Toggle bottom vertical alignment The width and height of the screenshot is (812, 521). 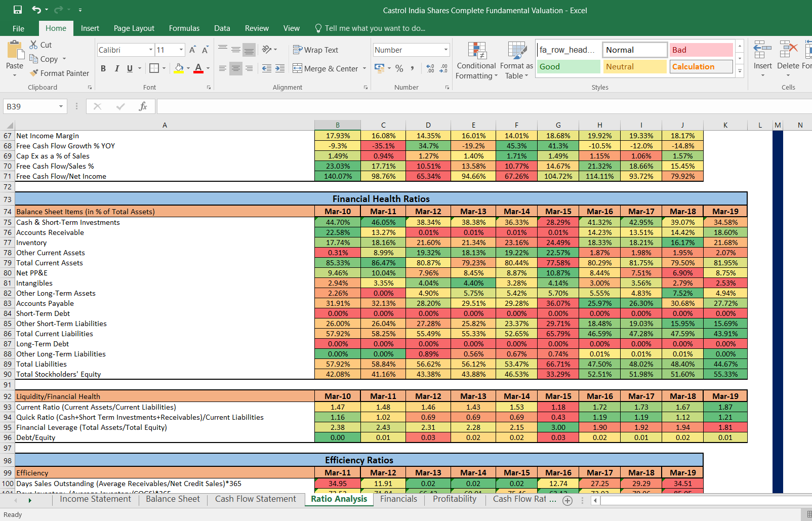(249, 49)
